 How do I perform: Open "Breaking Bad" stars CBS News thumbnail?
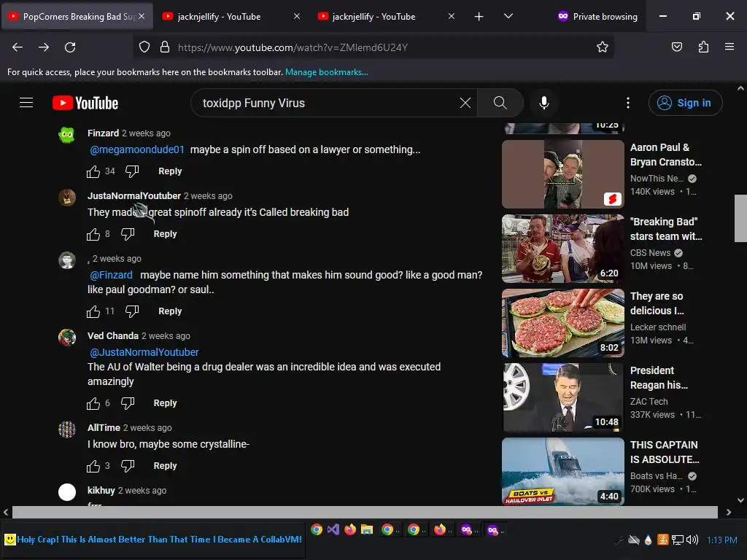click(562, 249)
